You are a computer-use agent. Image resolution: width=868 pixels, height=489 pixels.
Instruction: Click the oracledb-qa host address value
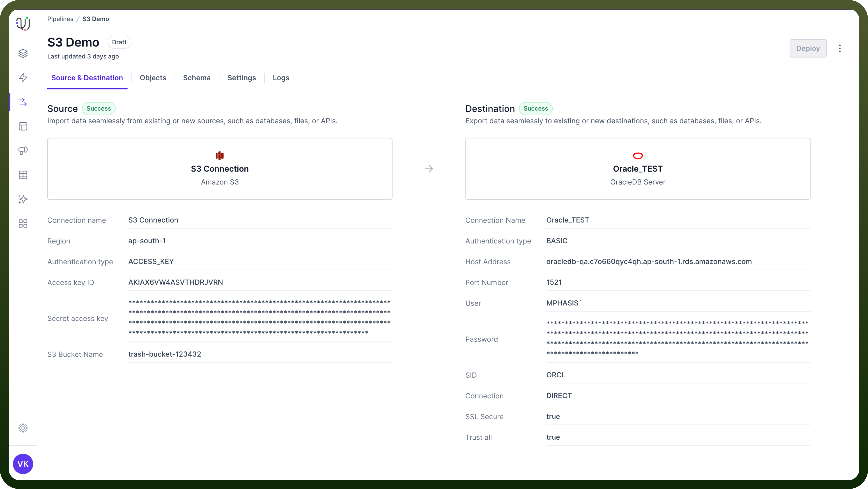649,262
